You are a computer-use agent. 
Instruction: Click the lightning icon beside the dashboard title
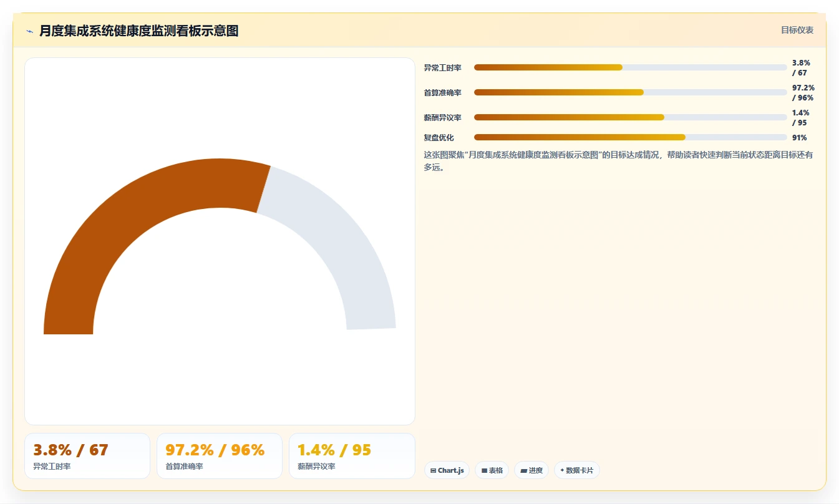29,31
